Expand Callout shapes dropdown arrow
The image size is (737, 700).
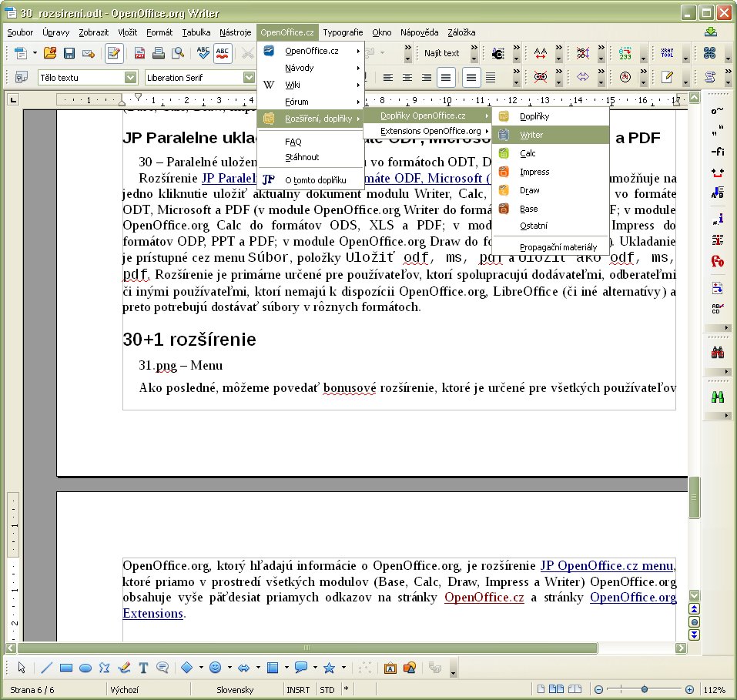[x=315, y=668]
